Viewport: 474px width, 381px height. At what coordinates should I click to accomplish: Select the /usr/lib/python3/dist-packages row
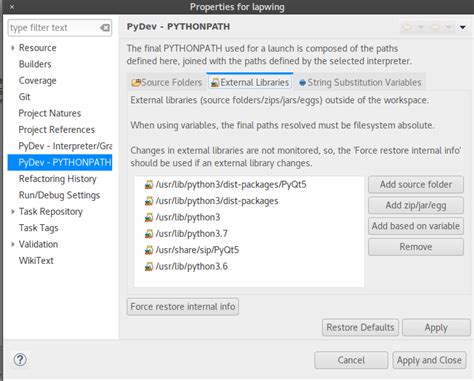[x=217, y=201]
